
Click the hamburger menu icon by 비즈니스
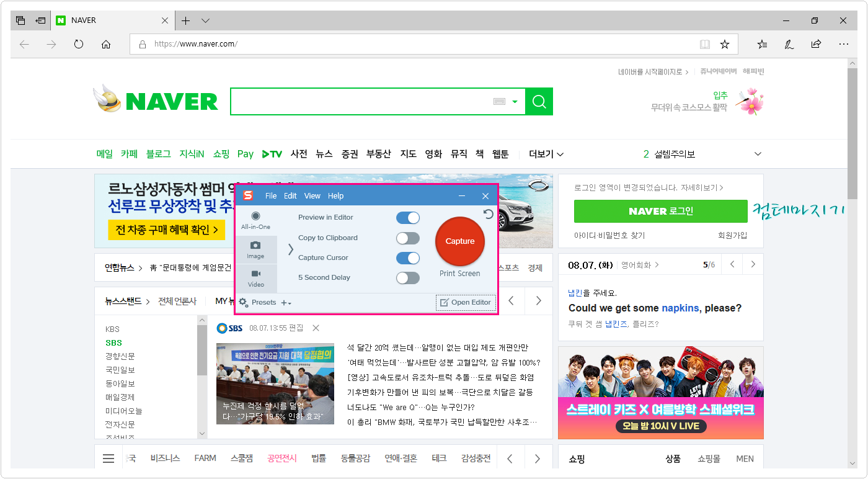pos(108,459)
